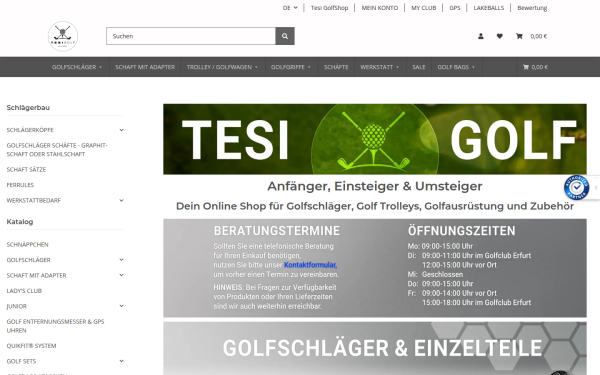Click the Beratungstermine opening hours banner
Viewport: 600px width, 375px height.
point(375,268)
